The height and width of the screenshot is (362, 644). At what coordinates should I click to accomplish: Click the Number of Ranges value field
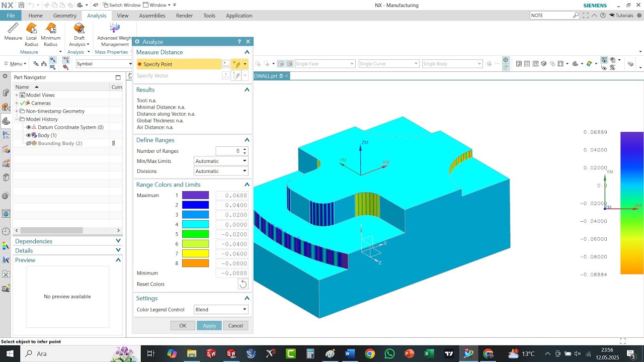pyautogui.click(x=229, y=151)
